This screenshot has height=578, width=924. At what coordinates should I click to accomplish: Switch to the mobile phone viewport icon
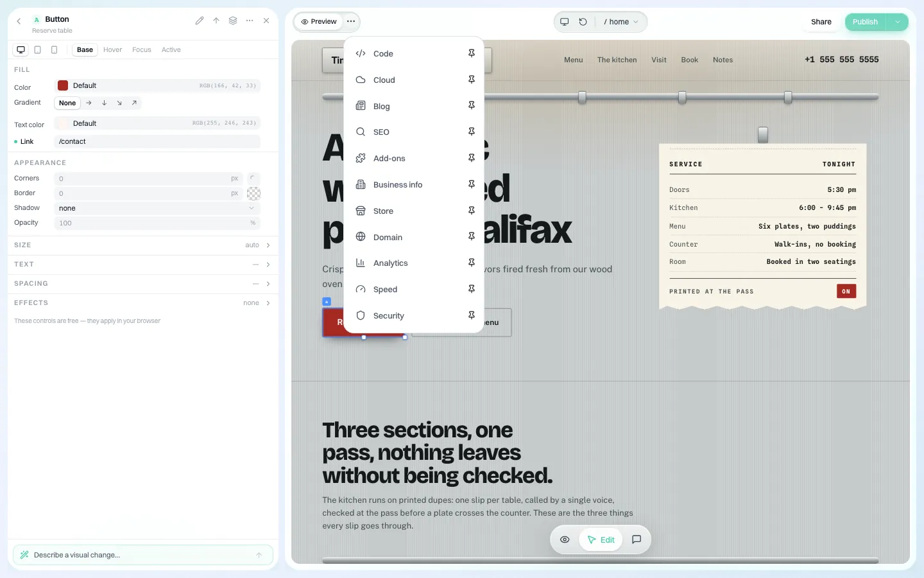[x=55, y=49]
